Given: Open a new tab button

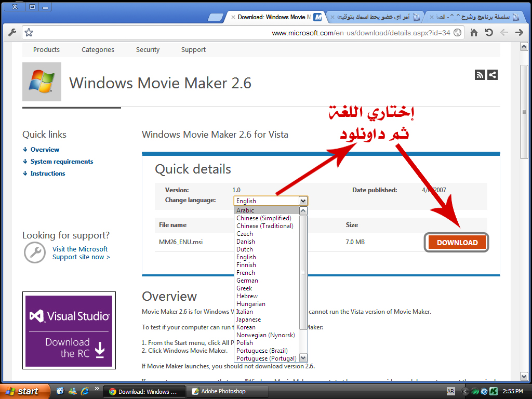Looking at the screenshot, I should click(216, 17).
